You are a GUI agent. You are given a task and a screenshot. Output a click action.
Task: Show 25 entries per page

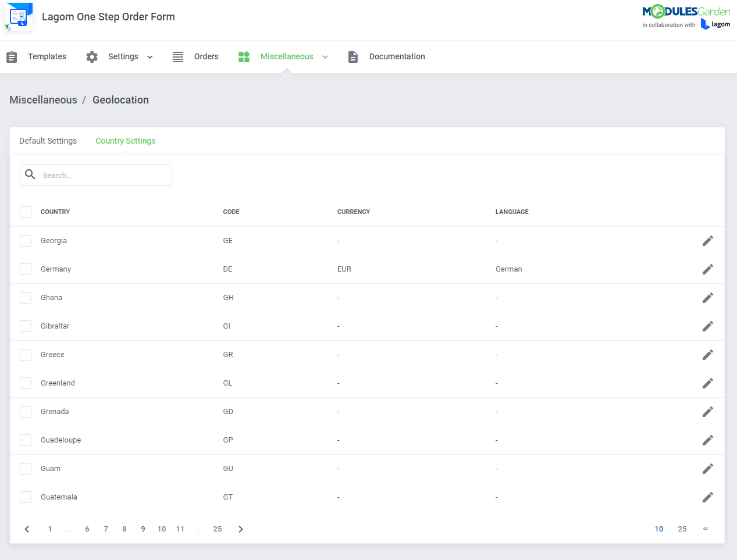(682, 529)
